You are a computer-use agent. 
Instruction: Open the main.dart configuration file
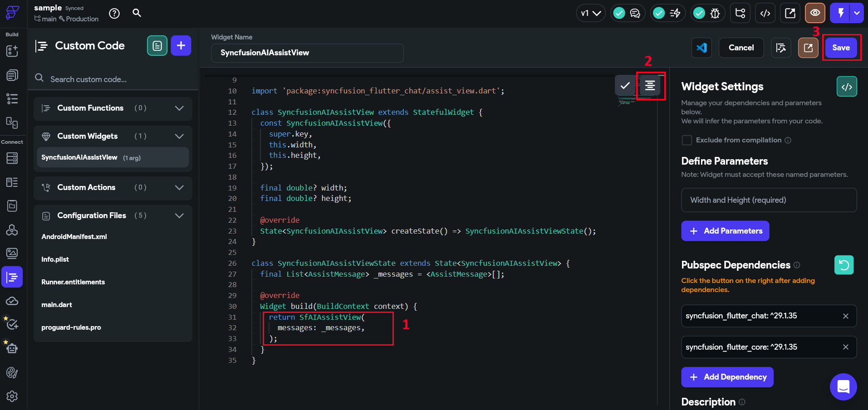(x=57, y=304)
